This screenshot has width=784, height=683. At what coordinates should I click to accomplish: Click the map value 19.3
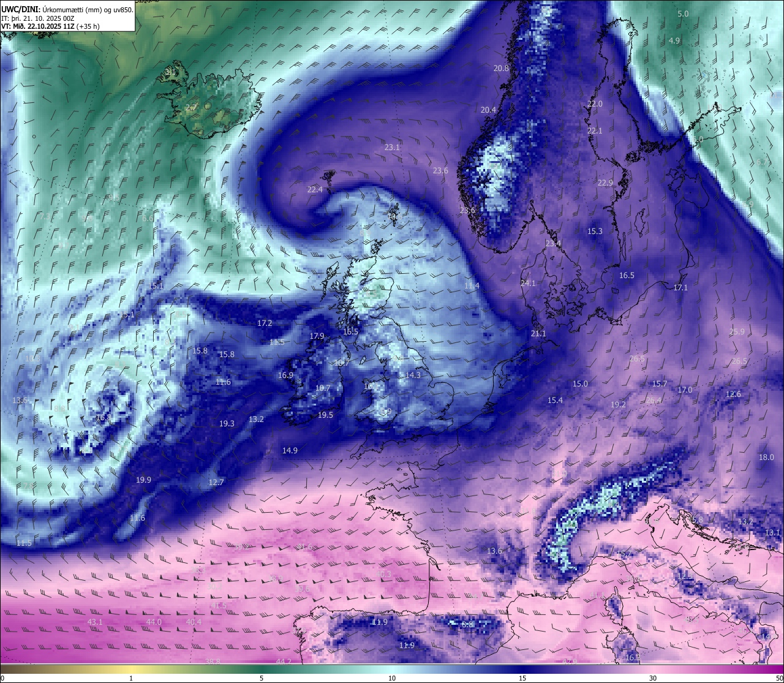227,423
